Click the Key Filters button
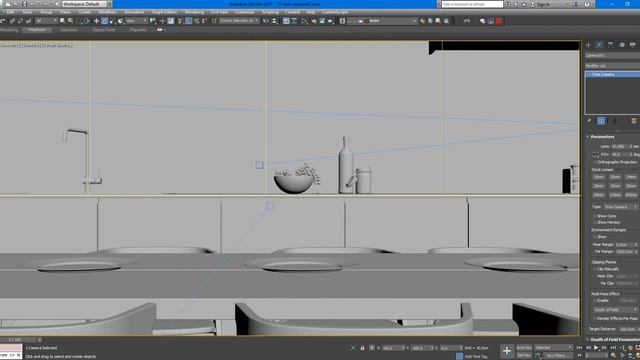This screenshot has width=640, height=360. point(558,355)
